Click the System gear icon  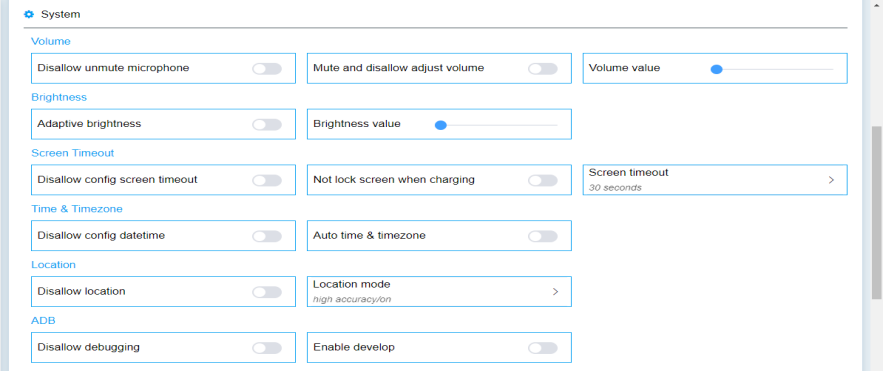[29, 14]
